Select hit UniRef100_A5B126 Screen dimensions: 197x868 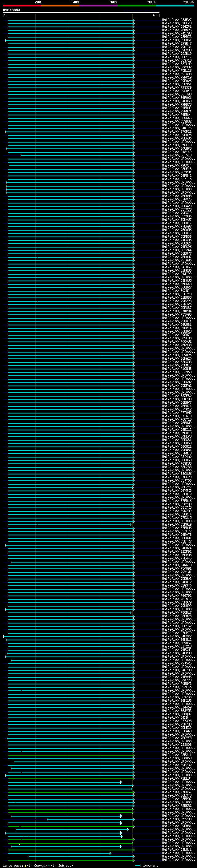point(177,71)
